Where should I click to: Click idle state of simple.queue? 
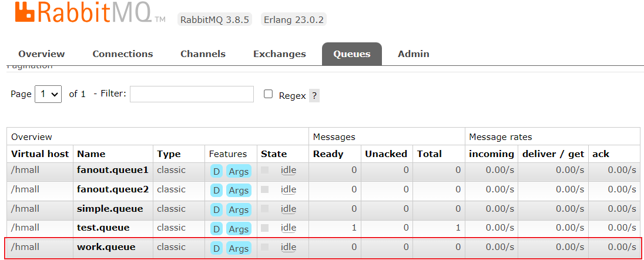(x=289, y=209)
